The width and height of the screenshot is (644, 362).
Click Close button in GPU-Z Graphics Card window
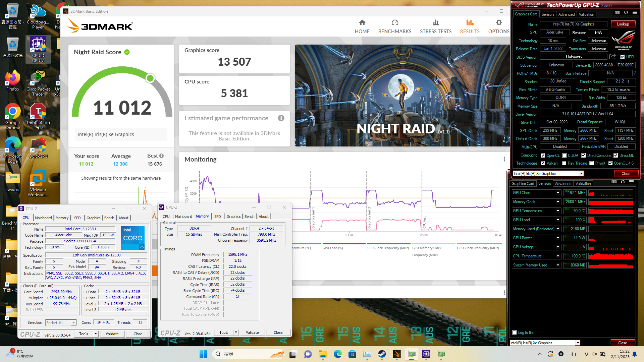(x=626, y=174)
